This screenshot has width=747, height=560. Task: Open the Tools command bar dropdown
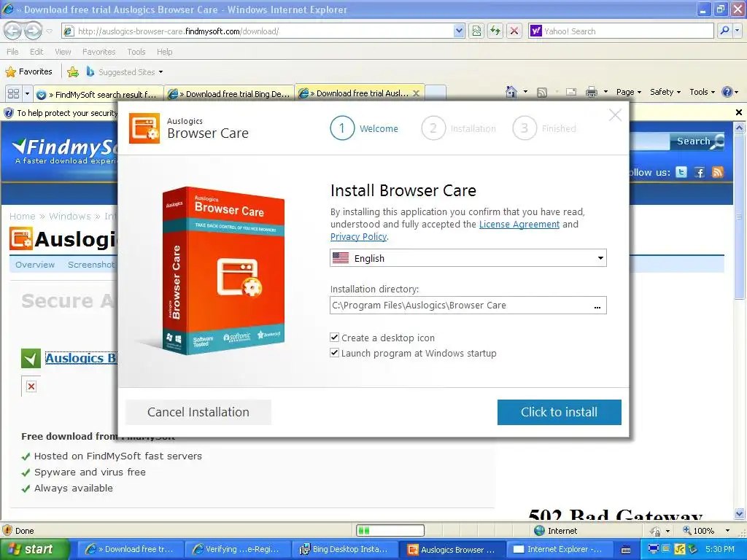(702, 92)
